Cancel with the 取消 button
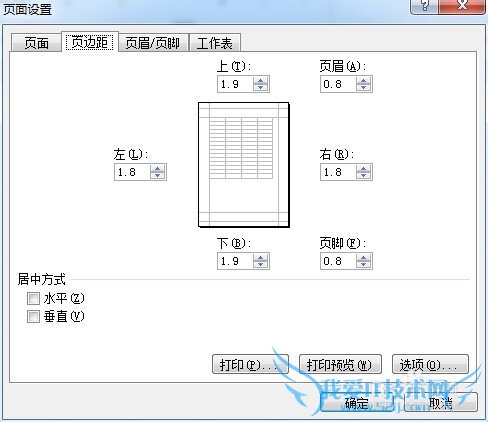Image resolution: width=488 pixels, height=422 pixels. [x=441, y=403]
